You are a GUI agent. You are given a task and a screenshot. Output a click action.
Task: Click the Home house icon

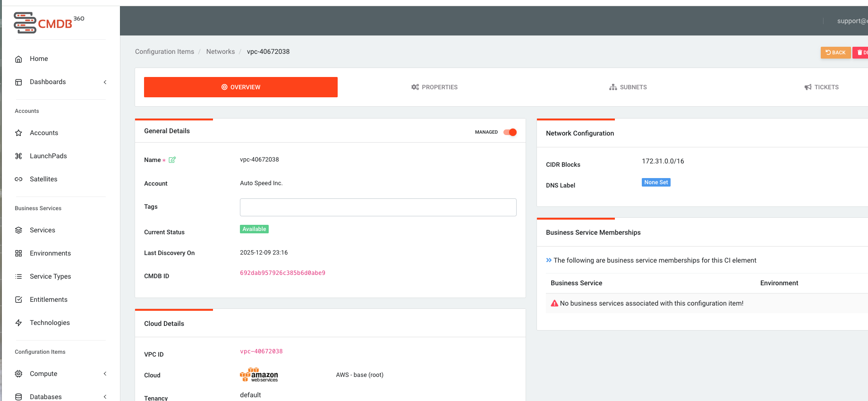click(x=19, y=59)
